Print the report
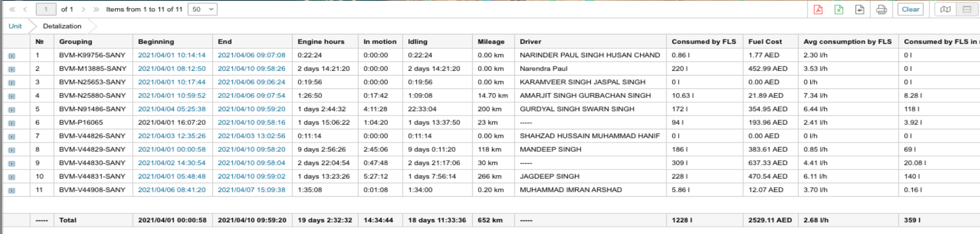The height and width of the screenshot is (234, 980). (881, 9)
